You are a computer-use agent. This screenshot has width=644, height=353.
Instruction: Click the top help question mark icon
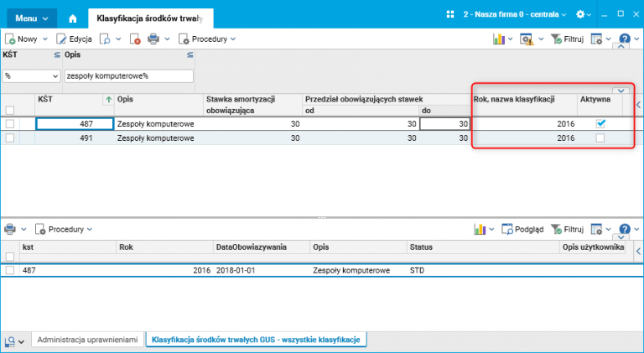click(x=625, y=39)
